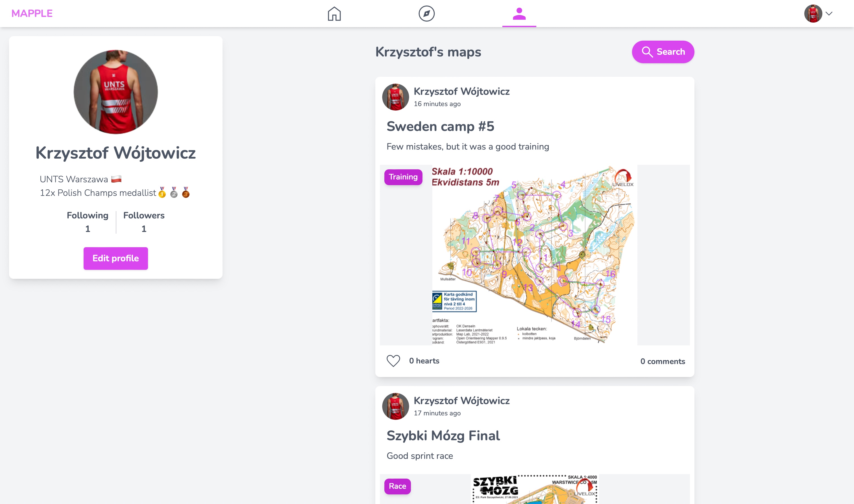Open the Following count
The width and height of the screenshot is (854, 504).
[x=88, y=222]
